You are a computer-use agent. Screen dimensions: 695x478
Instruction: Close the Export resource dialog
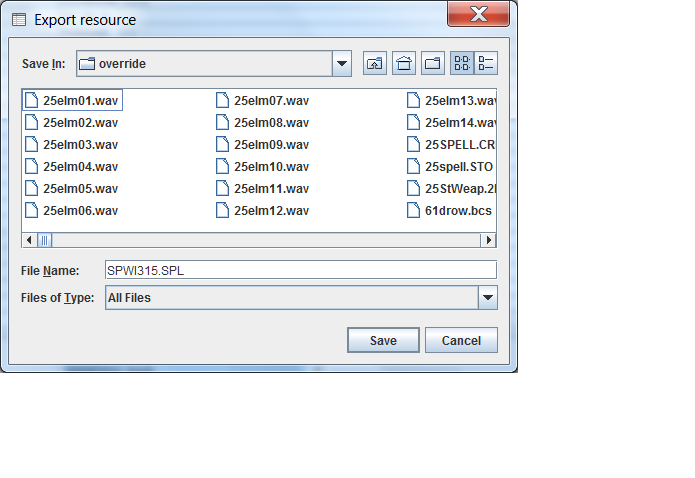click(479, 16)
